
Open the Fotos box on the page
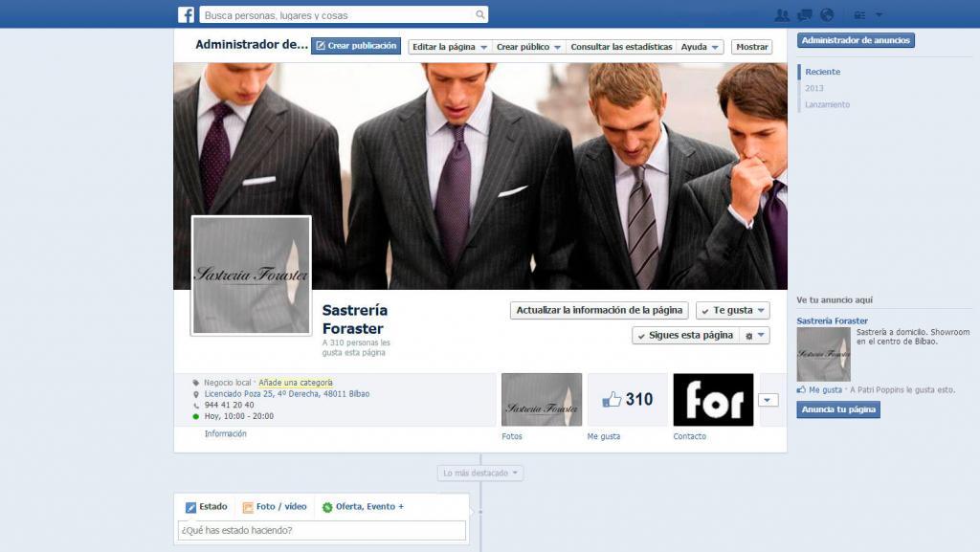click(x=541, y=399)
